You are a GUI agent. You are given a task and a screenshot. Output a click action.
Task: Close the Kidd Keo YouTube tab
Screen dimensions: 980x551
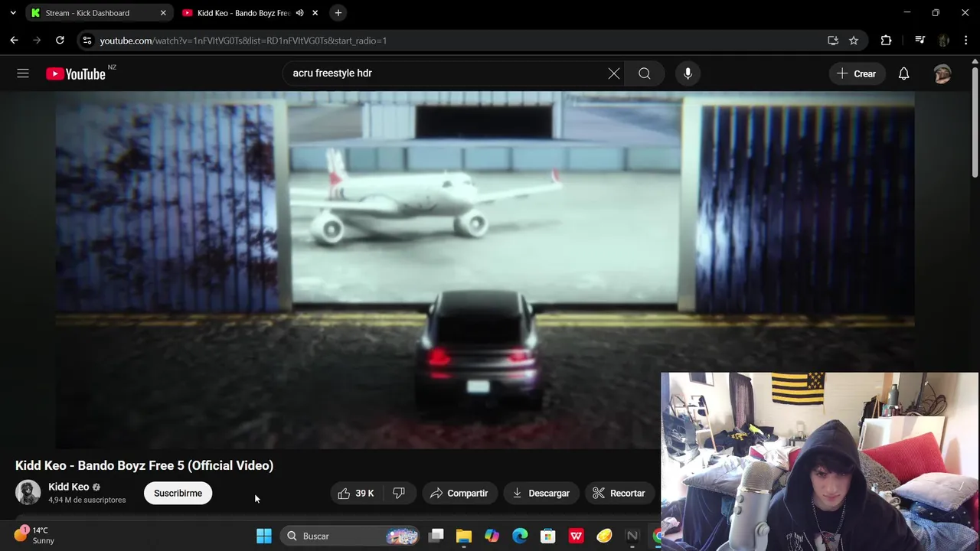(315, 13)
